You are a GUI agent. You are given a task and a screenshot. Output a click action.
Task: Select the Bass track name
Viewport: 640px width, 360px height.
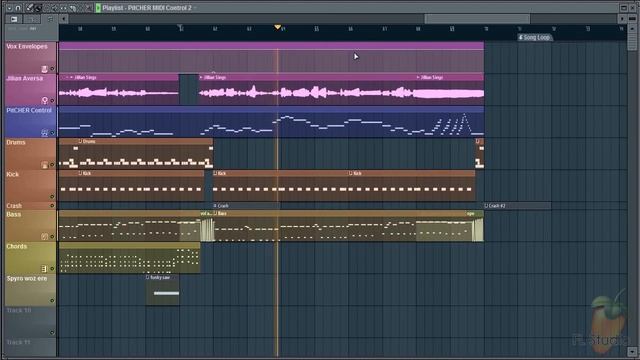(13, 214)
